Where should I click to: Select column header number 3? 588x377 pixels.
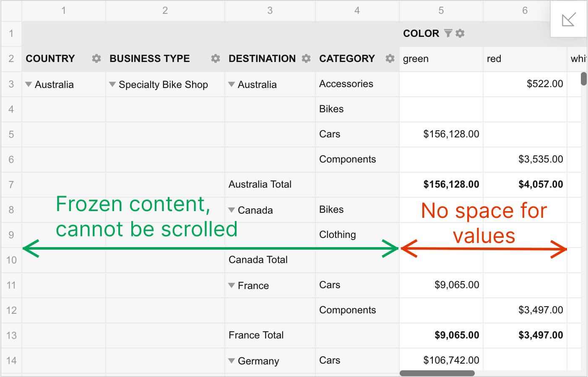(270, 10)
